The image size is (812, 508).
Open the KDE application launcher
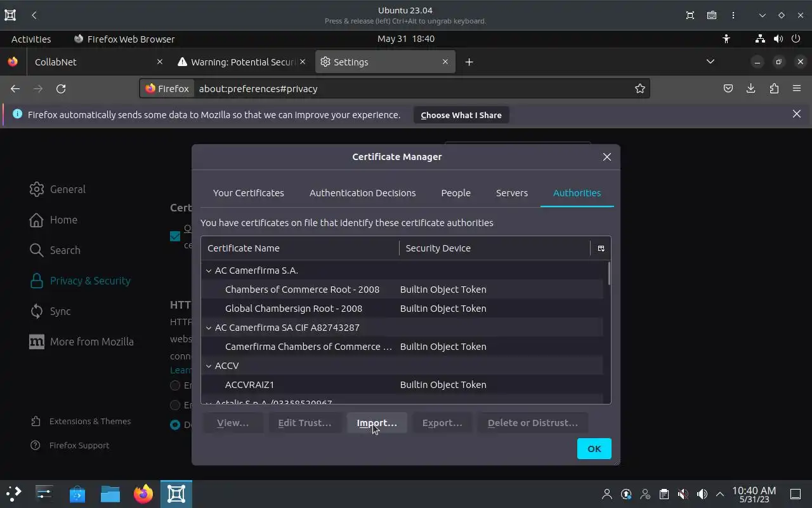click(x=13, y=493)
